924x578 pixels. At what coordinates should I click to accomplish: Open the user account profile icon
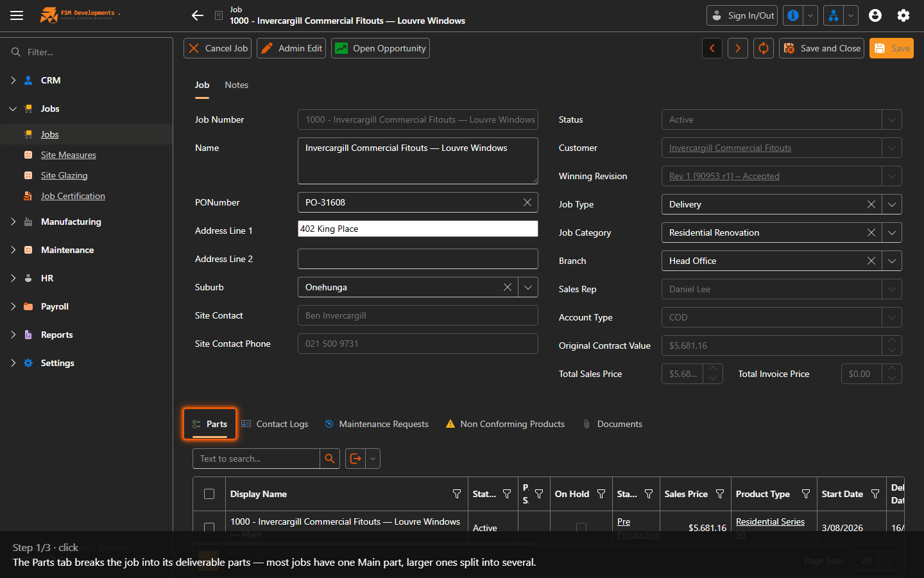[875, 15]
